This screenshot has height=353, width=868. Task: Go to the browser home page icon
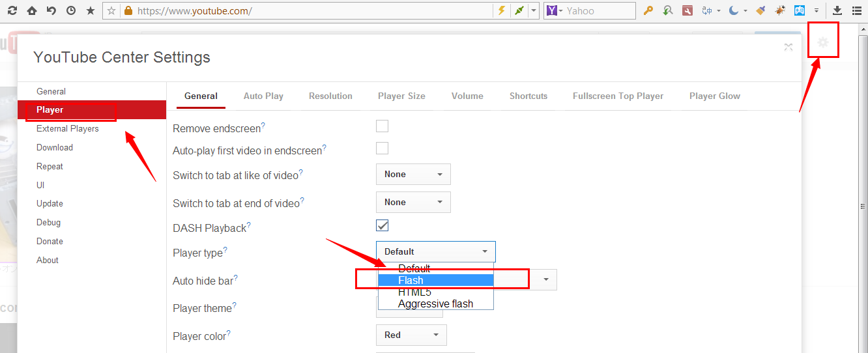tap(32, 10)
